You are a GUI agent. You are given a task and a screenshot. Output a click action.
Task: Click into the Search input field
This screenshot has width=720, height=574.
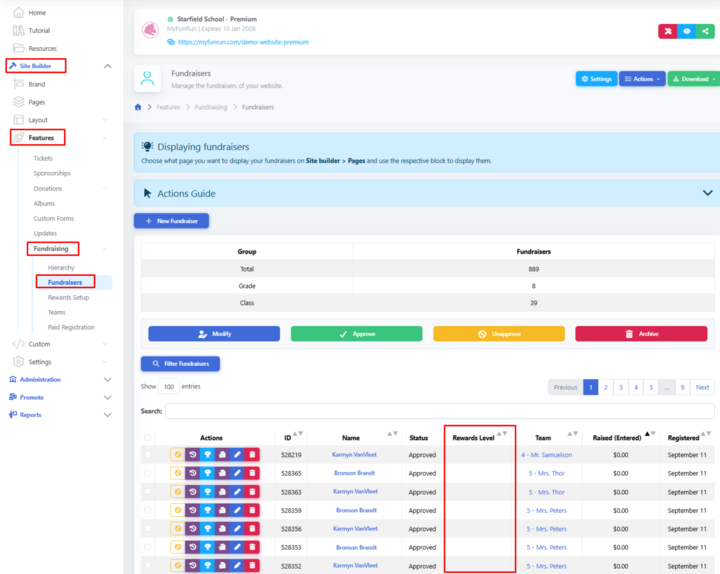click(439, 411)
